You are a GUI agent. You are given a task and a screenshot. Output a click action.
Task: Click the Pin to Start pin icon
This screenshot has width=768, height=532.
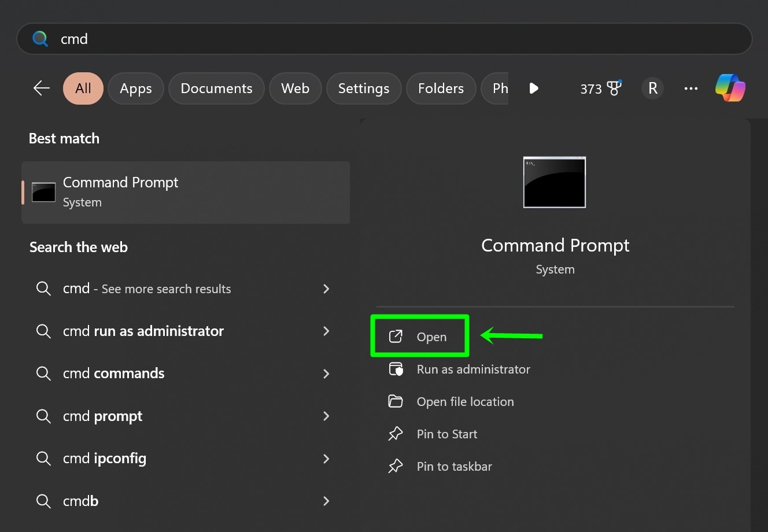396,434
